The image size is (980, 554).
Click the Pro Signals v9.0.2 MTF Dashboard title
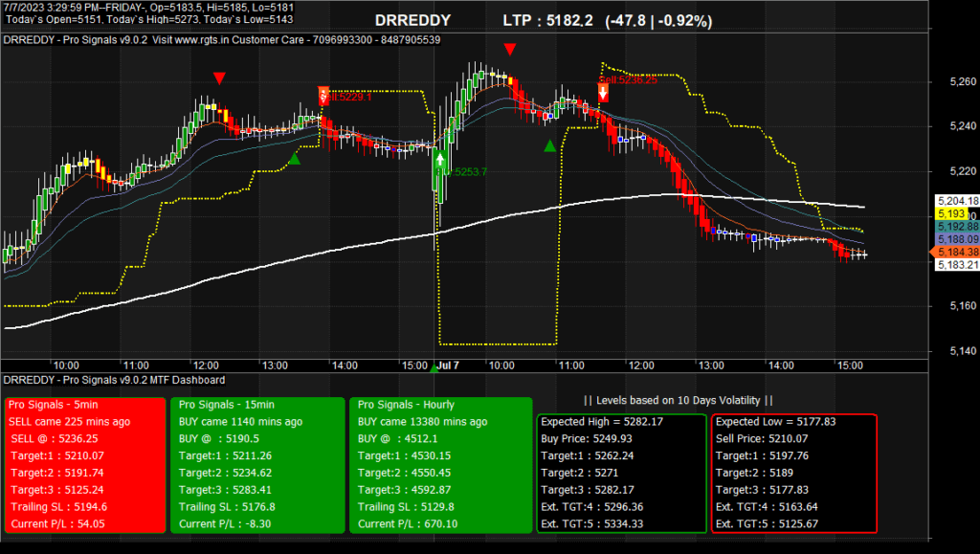(x=115, y=380)
